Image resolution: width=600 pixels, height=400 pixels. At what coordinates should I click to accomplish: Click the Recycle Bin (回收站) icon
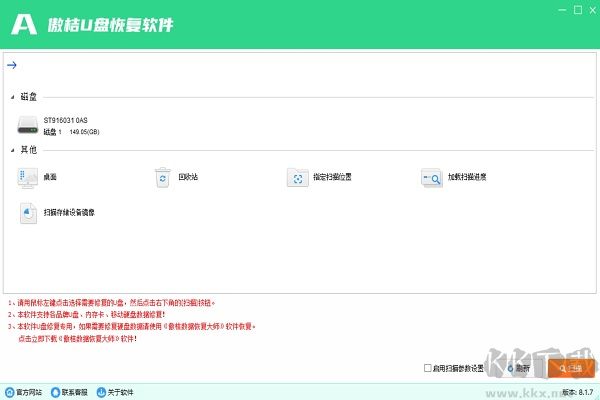click(x=163, y=178)
